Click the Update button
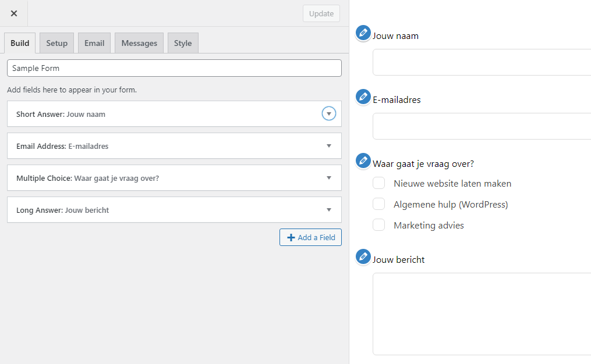Image resolution: width=591 pixels, height=364 pixels. [321, 13]
